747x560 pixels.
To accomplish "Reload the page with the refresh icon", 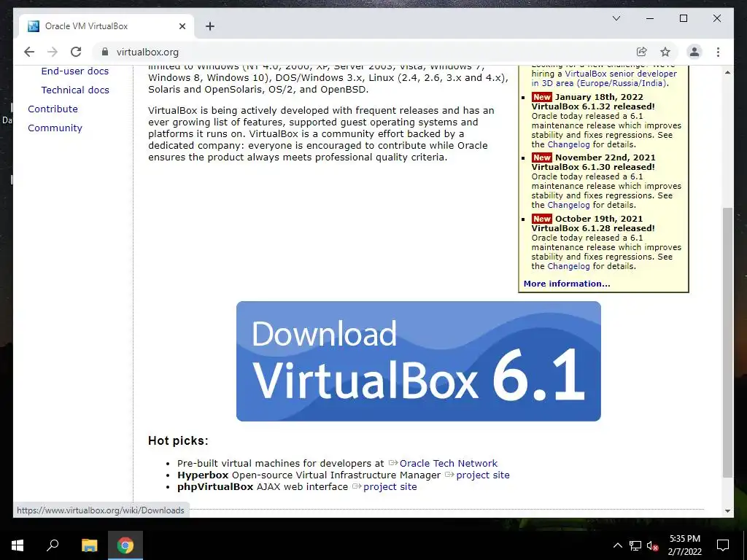I will 76,52.
